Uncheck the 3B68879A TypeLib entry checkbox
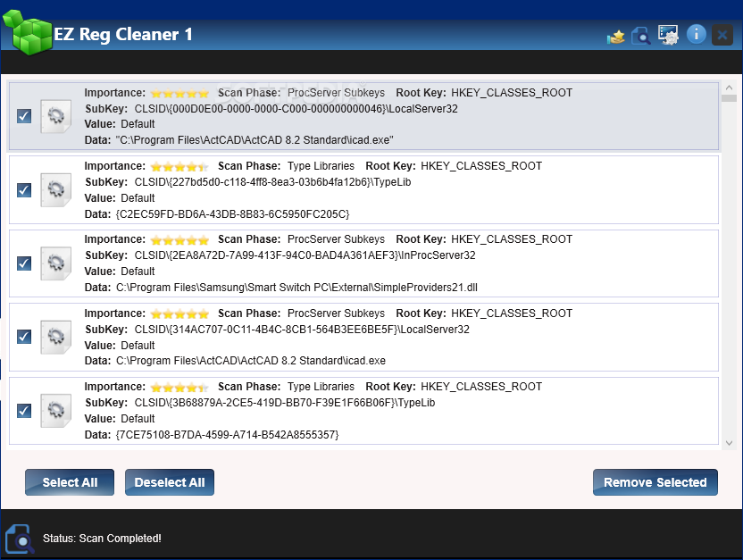This screenshot has height=560, width=743. tap(24, 410)
